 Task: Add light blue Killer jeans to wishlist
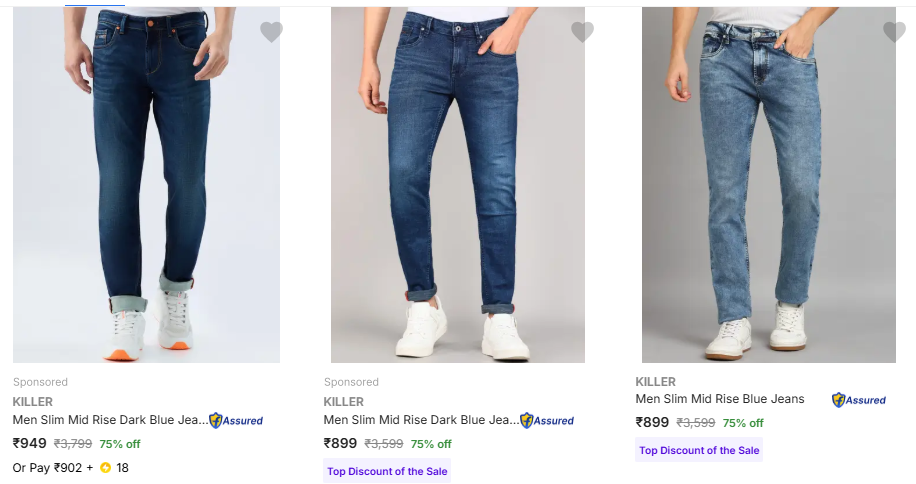click(x=894, y=32)
